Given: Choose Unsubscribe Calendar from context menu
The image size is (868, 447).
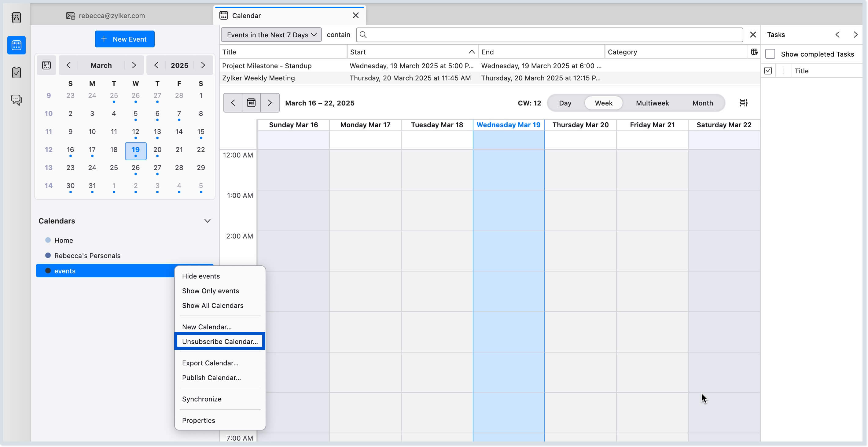Looking at the screenshot, I should point(220,341).
